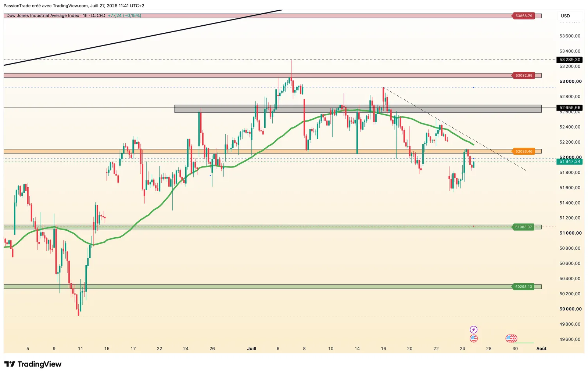This screenshot has height=375, width=588.
Task: Click the current price tag 51 947,24
Action: [x=570, y=162]
